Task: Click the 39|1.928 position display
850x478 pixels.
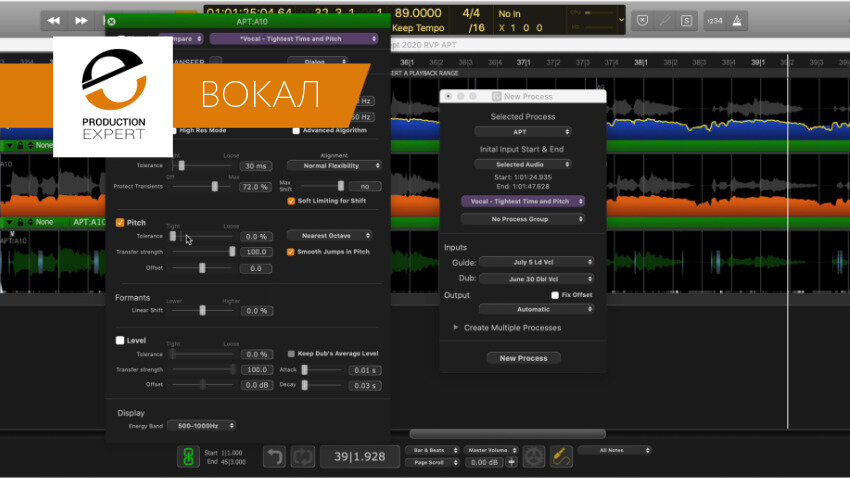Action: click(359, 457)
